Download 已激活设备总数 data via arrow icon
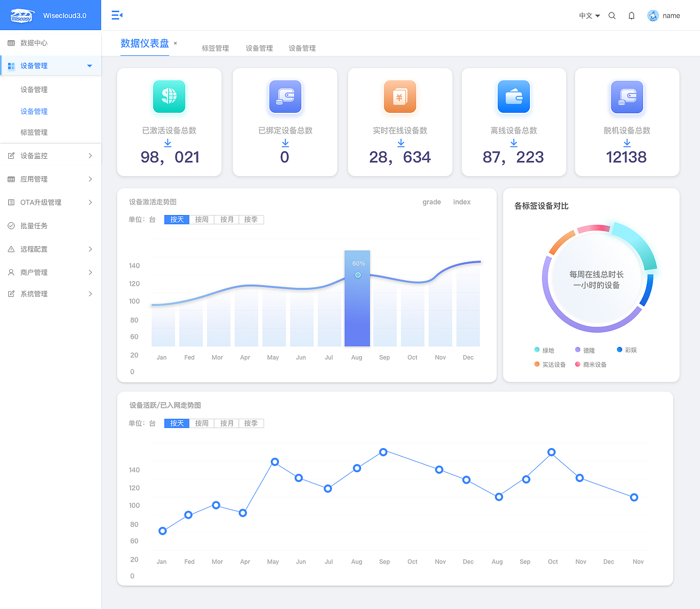Viewport: 700px width, 609px height. point(168,143)
